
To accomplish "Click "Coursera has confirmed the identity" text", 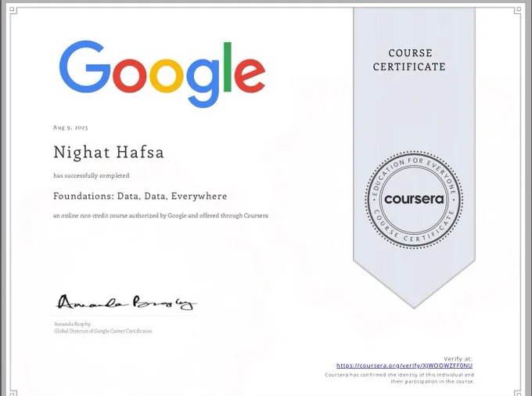I will coord(399,375).
